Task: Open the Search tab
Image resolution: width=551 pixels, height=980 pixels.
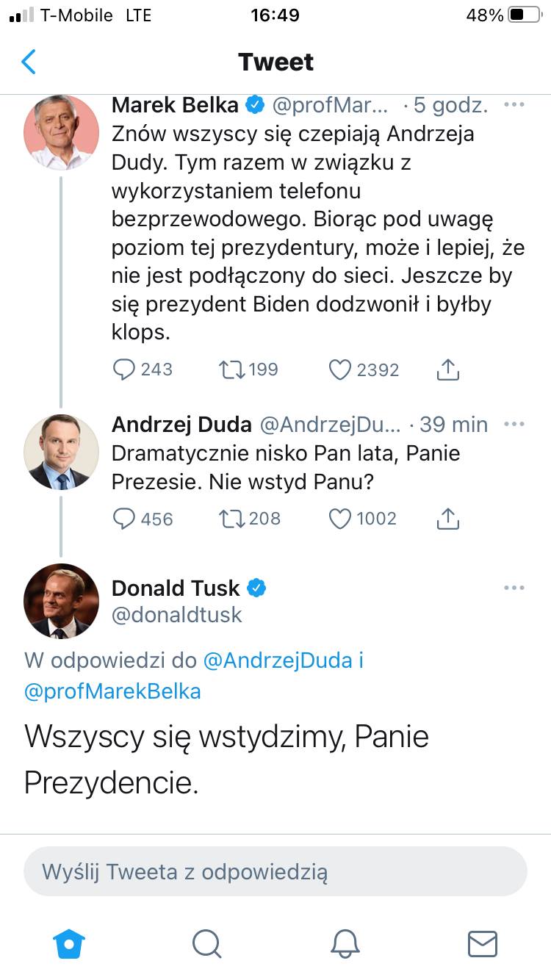Action: click(x=206, y=943)
